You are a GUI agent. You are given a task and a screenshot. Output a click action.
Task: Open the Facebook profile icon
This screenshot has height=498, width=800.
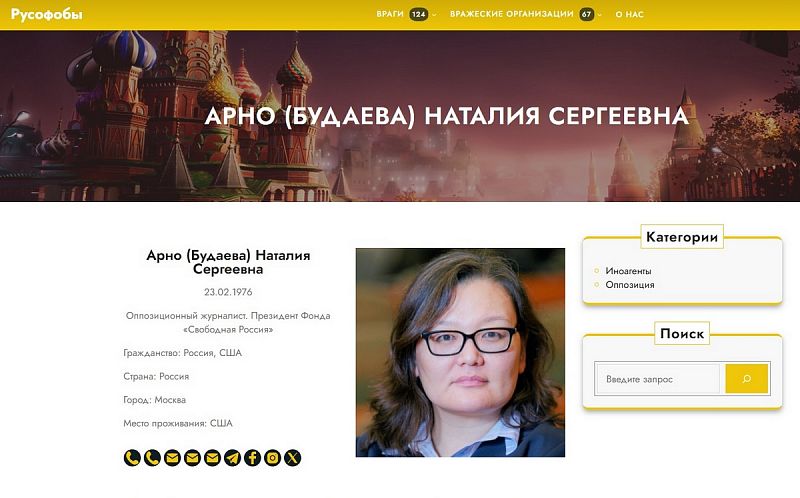pos(253,458)
